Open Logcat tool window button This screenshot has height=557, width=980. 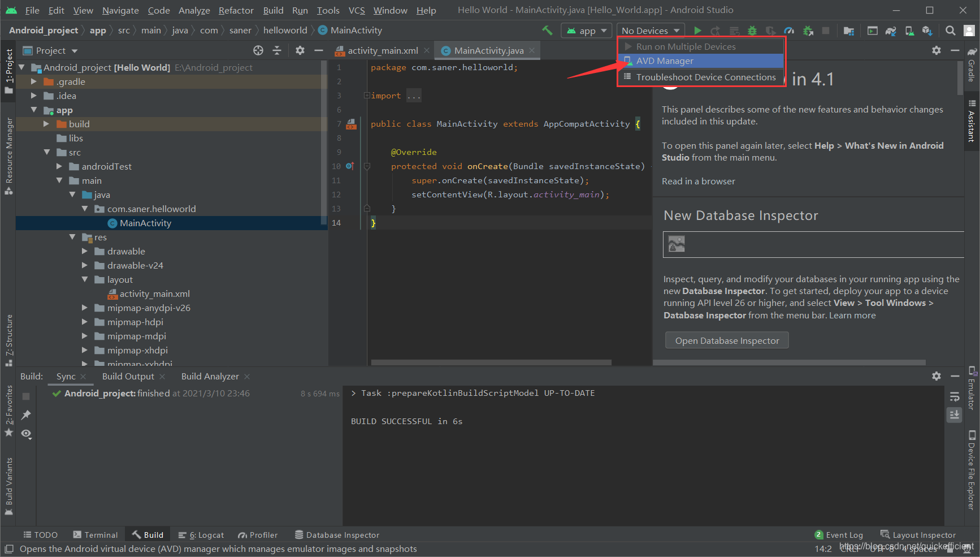pos(201,535)
